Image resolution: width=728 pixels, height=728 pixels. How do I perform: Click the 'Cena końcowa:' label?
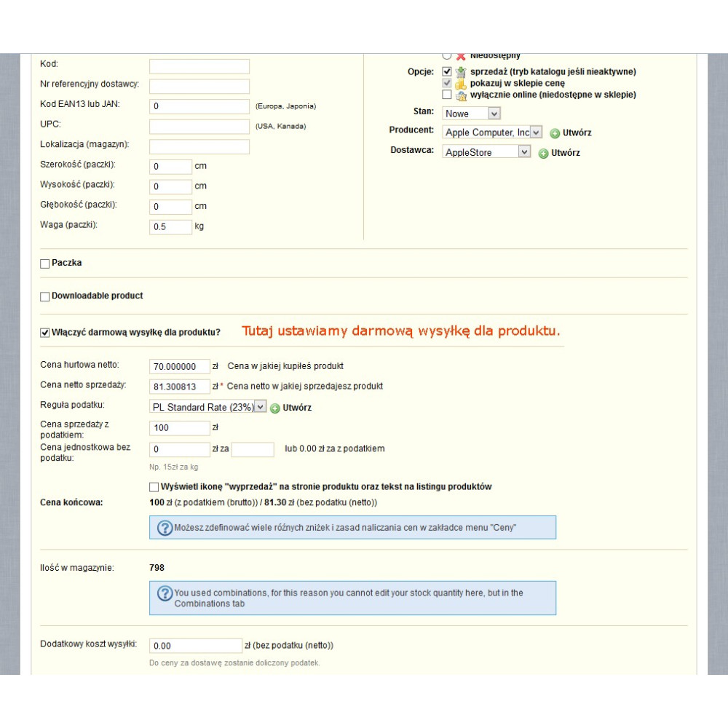[x=71, y=502]
